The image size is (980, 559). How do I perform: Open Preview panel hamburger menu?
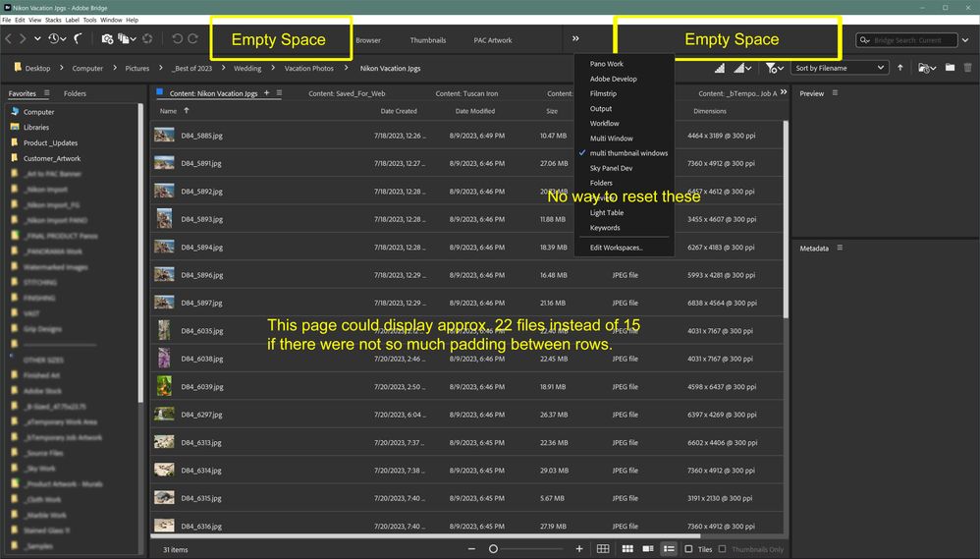click(x=835, y=93)
